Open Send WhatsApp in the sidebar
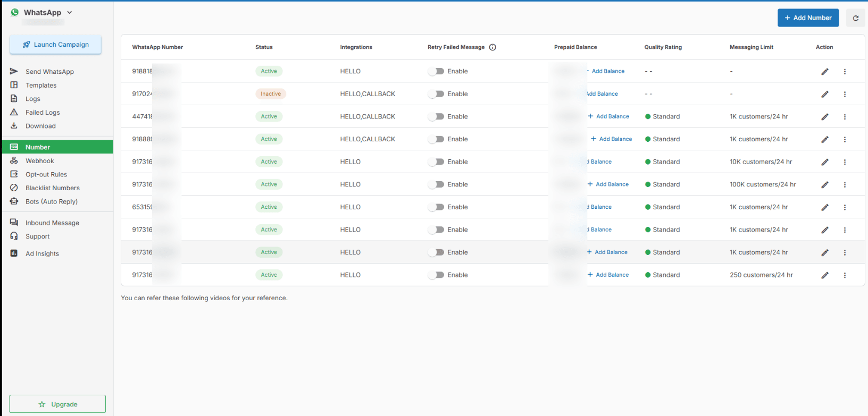This screenshot has height=416, width=868. tap(49, 72)
